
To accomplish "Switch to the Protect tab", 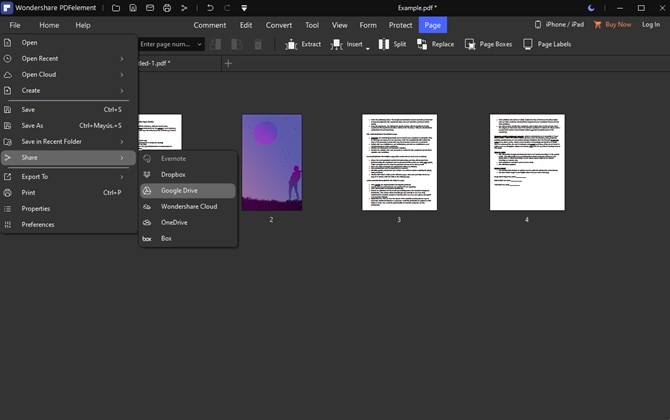I will 400,25.
